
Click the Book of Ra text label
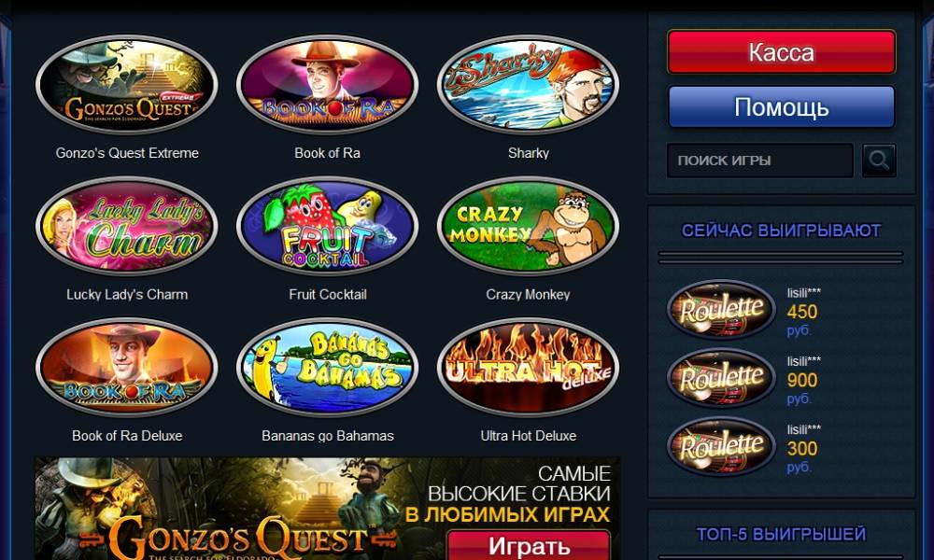click(x=327, y=153)
